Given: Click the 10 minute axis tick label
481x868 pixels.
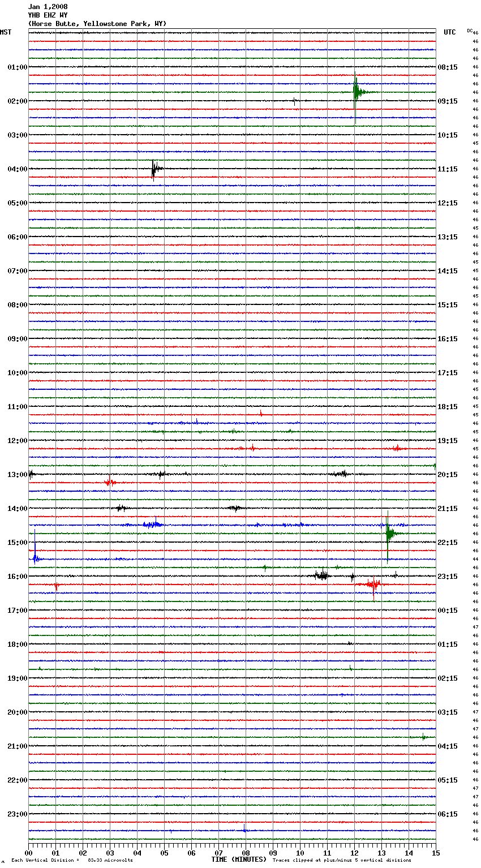Looking at the screenshot, I should (300, 853).
